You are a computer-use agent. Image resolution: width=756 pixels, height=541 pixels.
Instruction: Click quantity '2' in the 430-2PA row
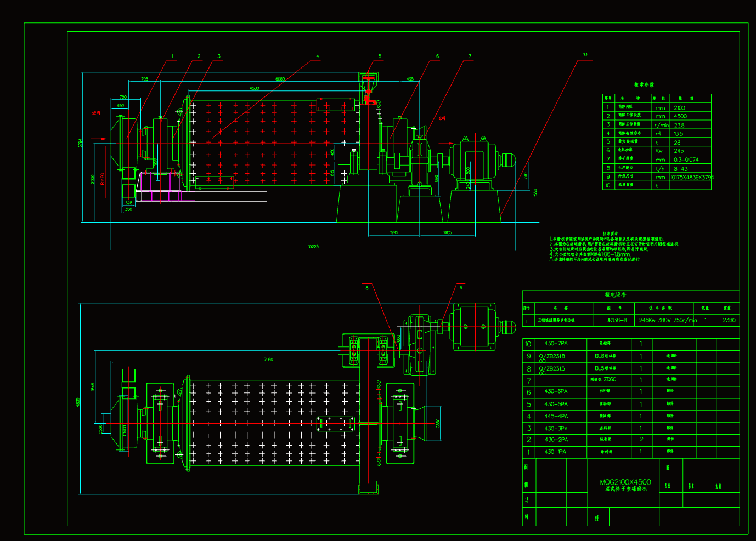[641, 440]
